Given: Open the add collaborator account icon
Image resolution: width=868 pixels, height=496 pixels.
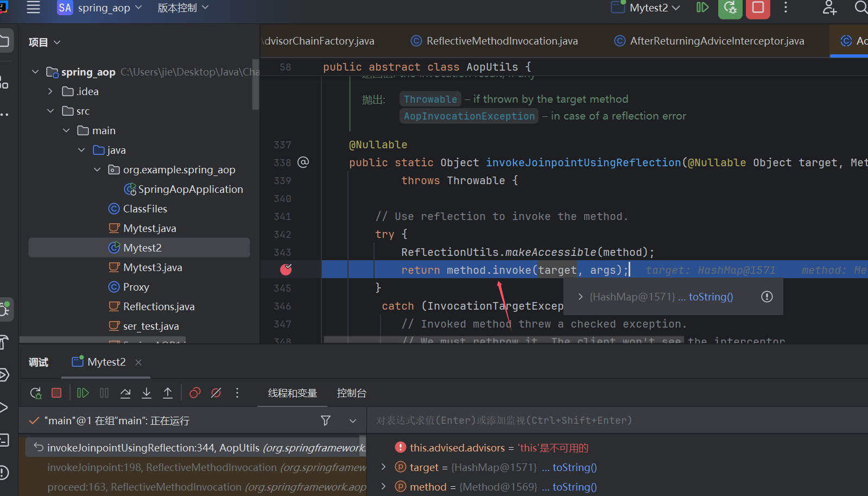Looking at the screenshot, I should [829, 8].
